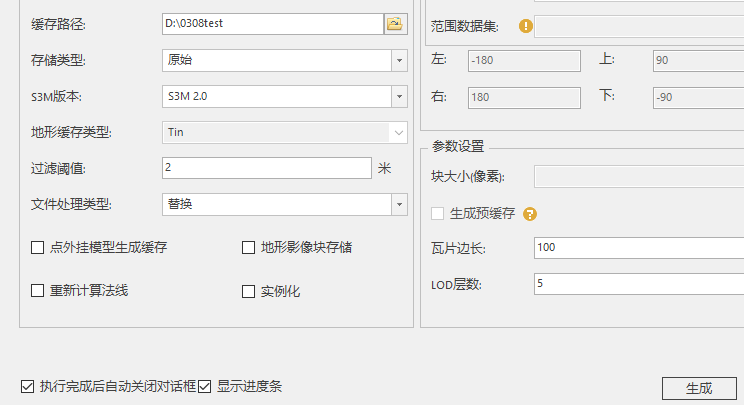Click the 瓦片边长 input field

click(639, 248)
